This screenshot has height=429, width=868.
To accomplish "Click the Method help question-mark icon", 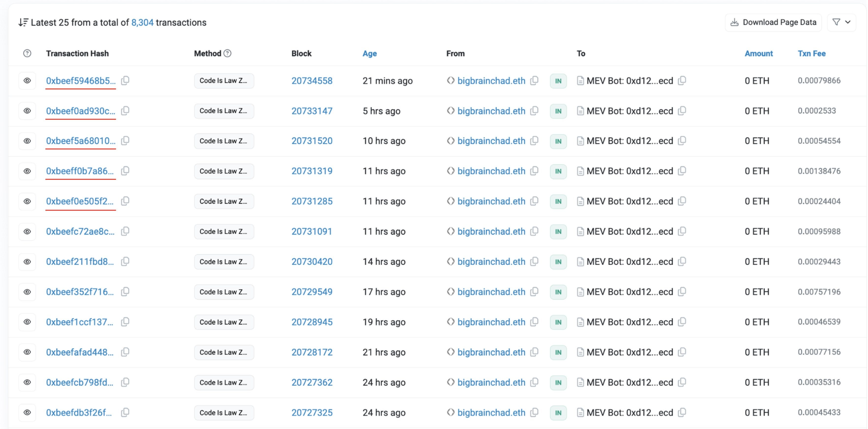I will coord(228,53).
